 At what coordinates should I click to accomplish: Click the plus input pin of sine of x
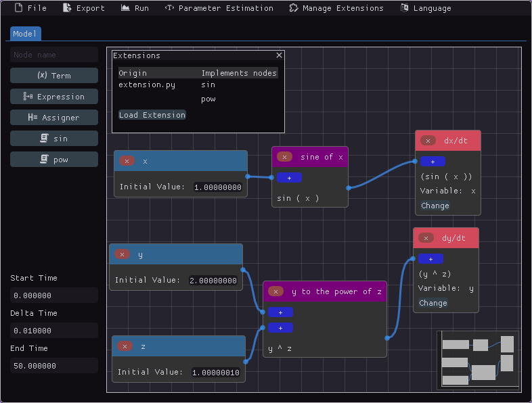coord(289,178)
